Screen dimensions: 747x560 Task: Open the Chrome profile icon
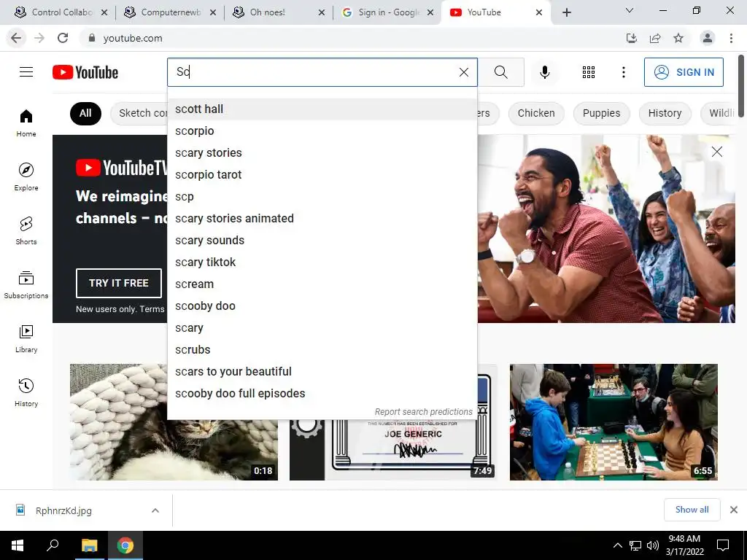[x=708, y=38]
